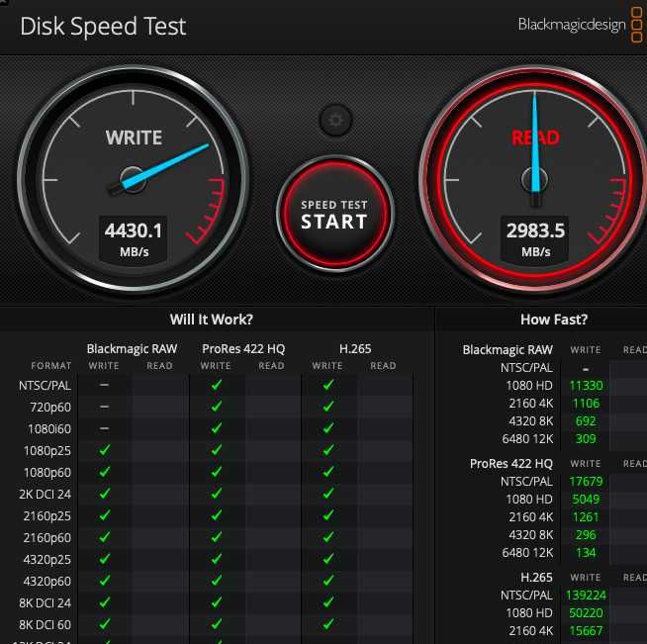
Task: Click the 2K DCI 24 format row label
Action: point(46,495)
